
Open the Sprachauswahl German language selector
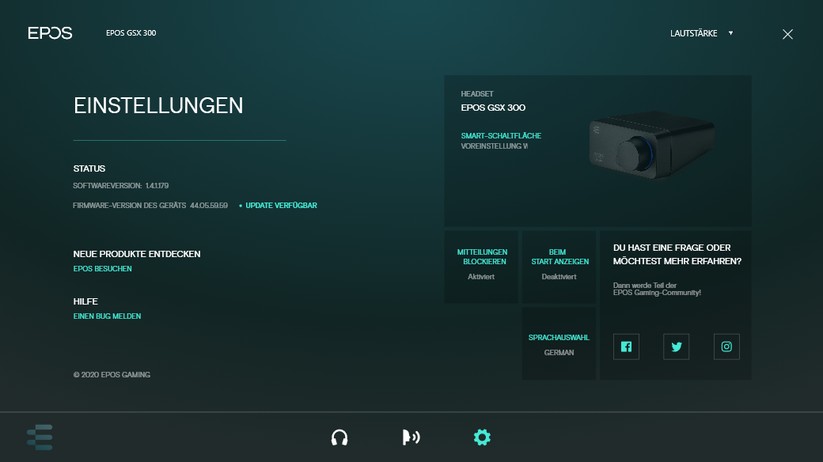coord(559,344)
